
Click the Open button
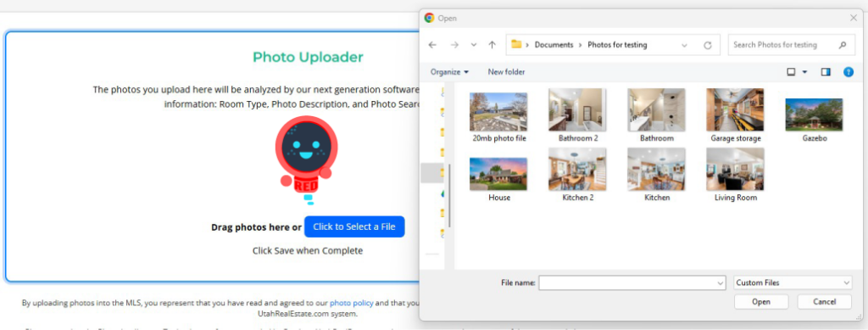click(761, 302)
